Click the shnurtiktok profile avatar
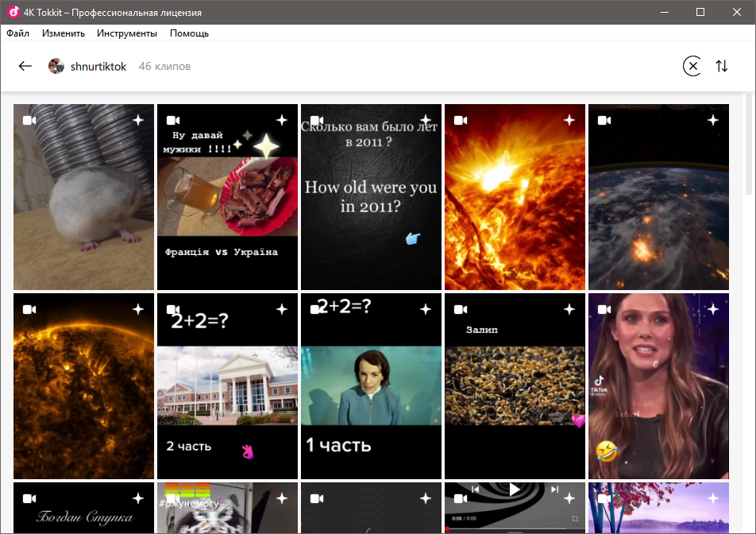 [x=56, y=66]
